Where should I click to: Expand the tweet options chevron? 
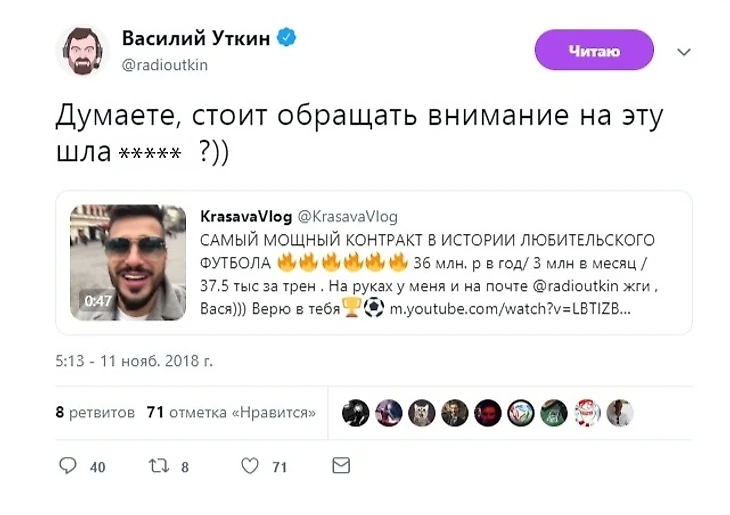click(683, 51)
